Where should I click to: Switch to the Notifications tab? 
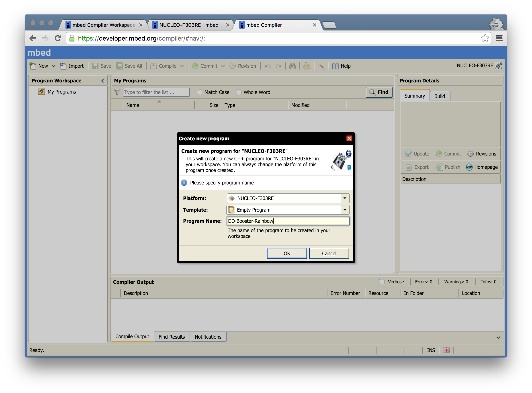(208, 337)
